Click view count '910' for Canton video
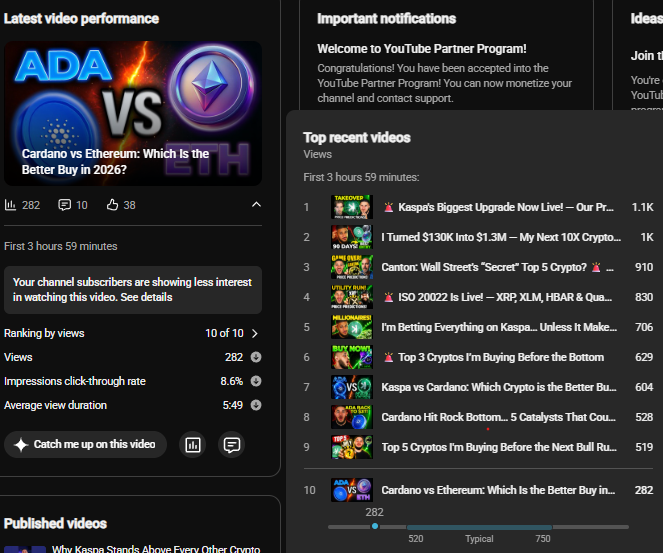 [x=644, y=267]
